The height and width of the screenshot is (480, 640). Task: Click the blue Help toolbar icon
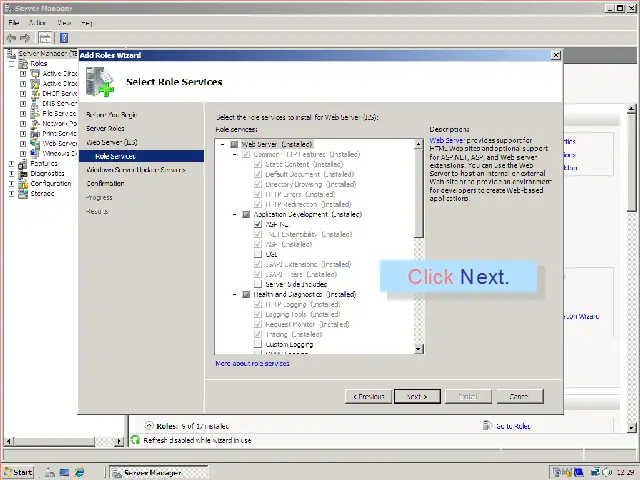pos(64,38)
